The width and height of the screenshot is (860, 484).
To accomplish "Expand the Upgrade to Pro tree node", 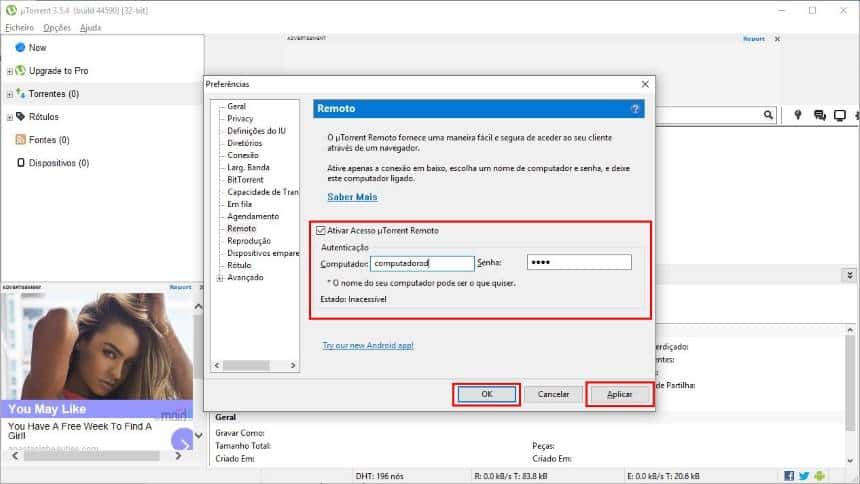I will point(9,71).
